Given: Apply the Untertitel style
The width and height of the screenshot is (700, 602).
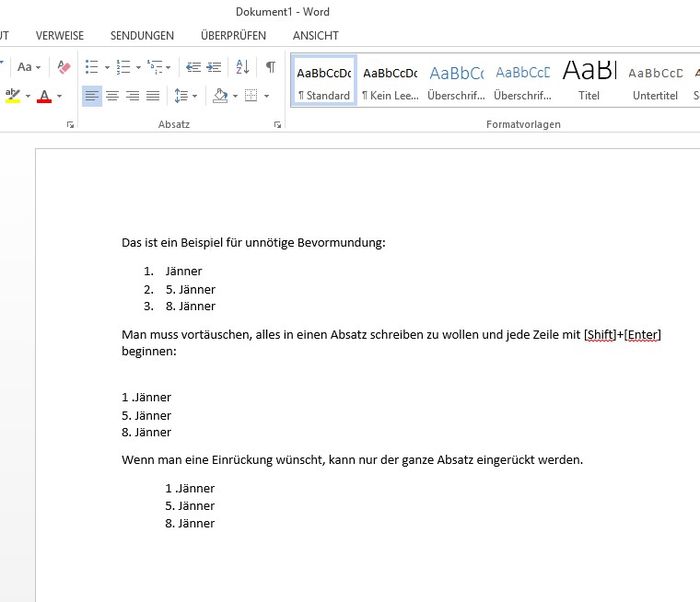Looking at the screenshot, I should (655, 81).
